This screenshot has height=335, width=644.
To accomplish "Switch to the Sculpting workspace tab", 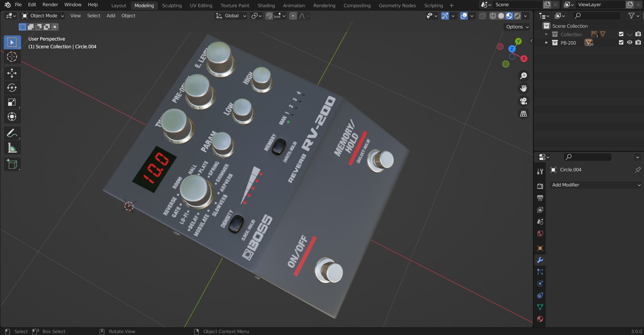I will pos(172,5).
